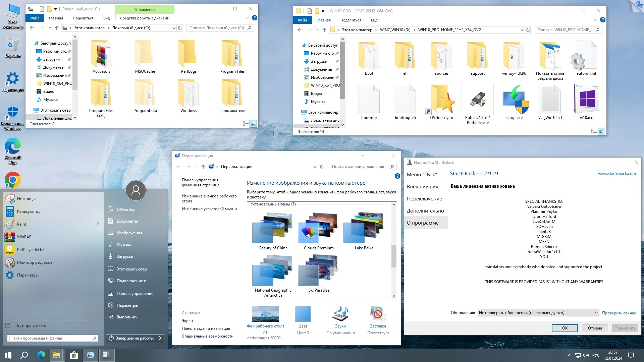The width and height of the screenshot is (644, 362).
Task: Open PotPlayer 64 bit from Start menu
Action: (31, 250)
